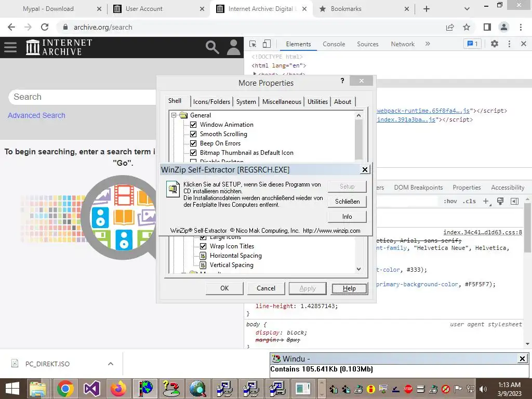The height and width of the screenshot is (399, 532).
Task: Click Cancel in More Properties dialog
Action: [x=266, y=288]
